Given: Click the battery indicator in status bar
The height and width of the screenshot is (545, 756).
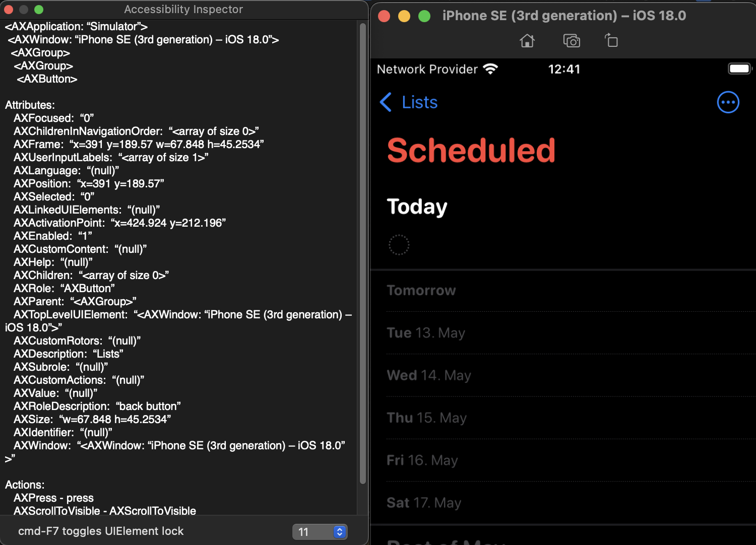Looking at the screenshot, I should pyautogui.click(x=739, y=69).
